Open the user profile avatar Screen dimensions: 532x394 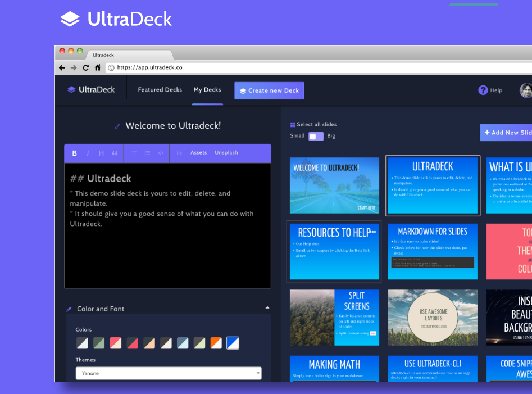pyautogui.click(x=526, y=90)
